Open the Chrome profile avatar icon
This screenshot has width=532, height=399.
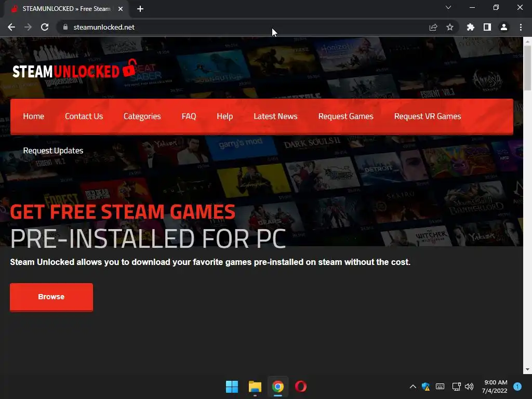pyautogui.click(x=504, y=27)
